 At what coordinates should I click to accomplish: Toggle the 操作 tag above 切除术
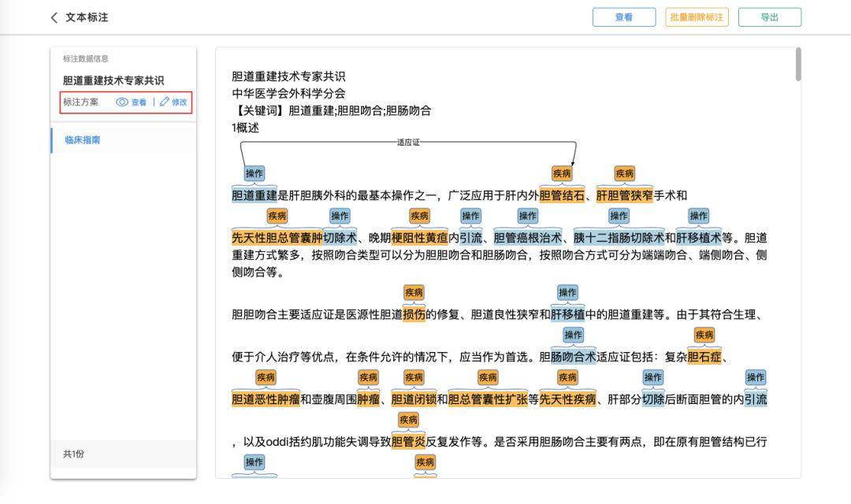click(x=339, y=215)
